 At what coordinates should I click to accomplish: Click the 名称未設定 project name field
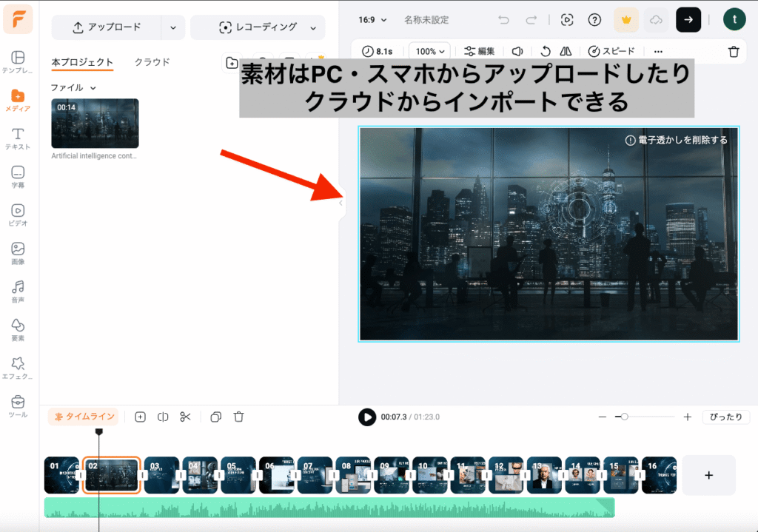(x=426, y=20)
